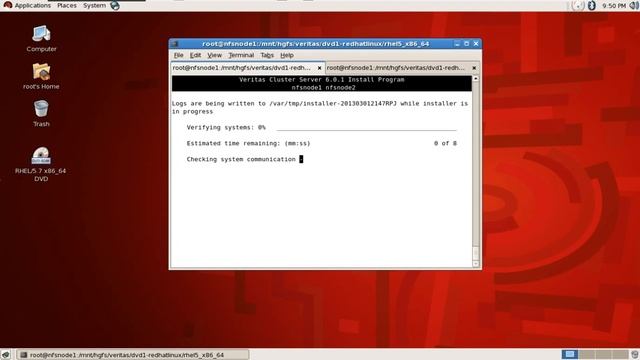Open the Tabs menu
Viewport: 640px width, 360px height.
pyautogui.click(x=267, y=55)
